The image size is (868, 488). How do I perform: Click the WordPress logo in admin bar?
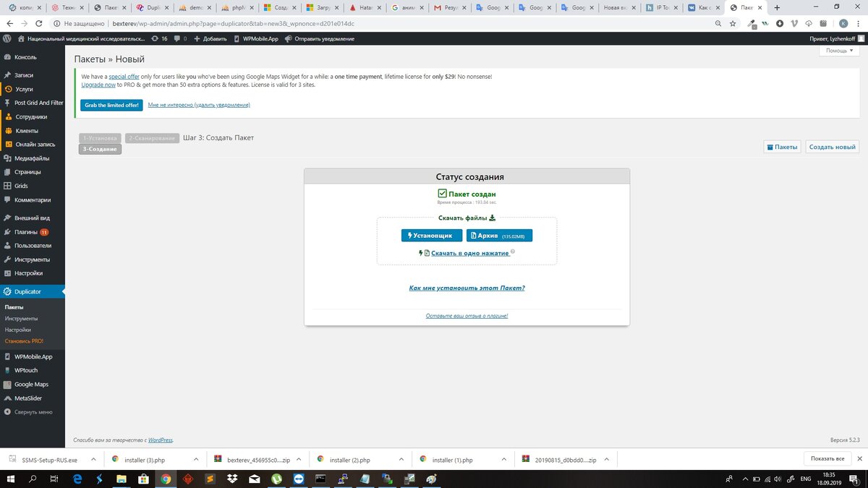coord(7,38)
